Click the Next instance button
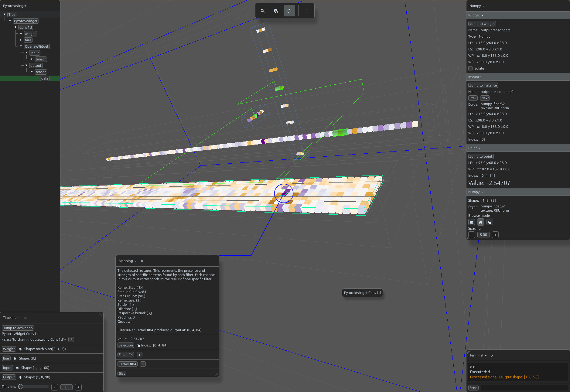This screenshot has width=570, height=392. 485,98
